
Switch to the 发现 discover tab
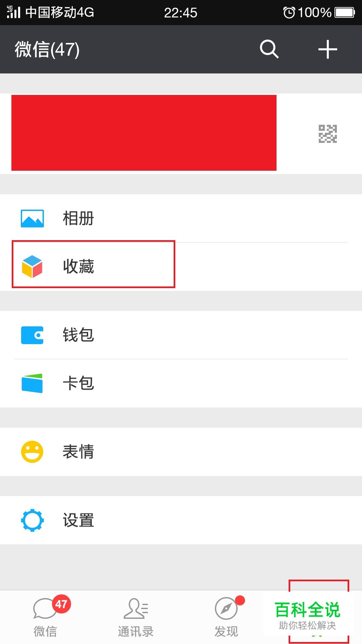tap(226, 617)
